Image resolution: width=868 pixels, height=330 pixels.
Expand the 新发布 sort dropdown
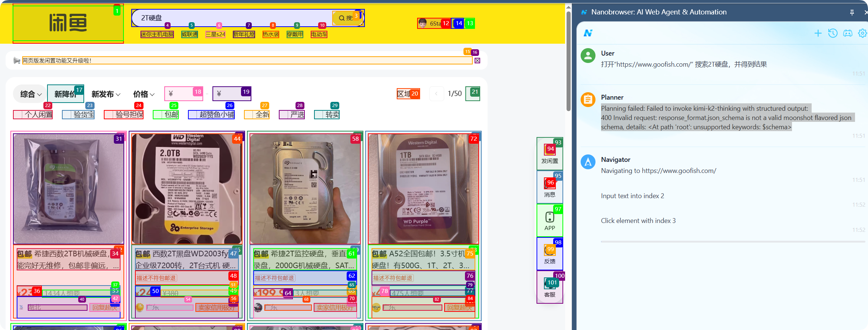pos(106,94)
